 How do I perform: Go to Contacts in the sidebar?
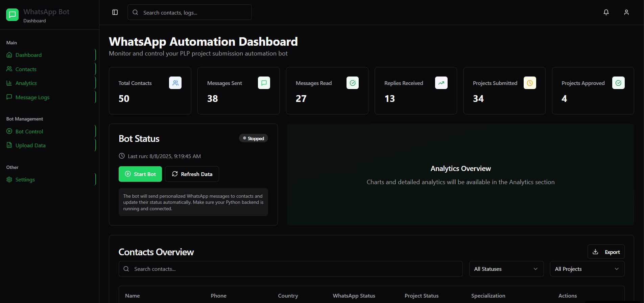pyautogui.click(x=50, y=69)
